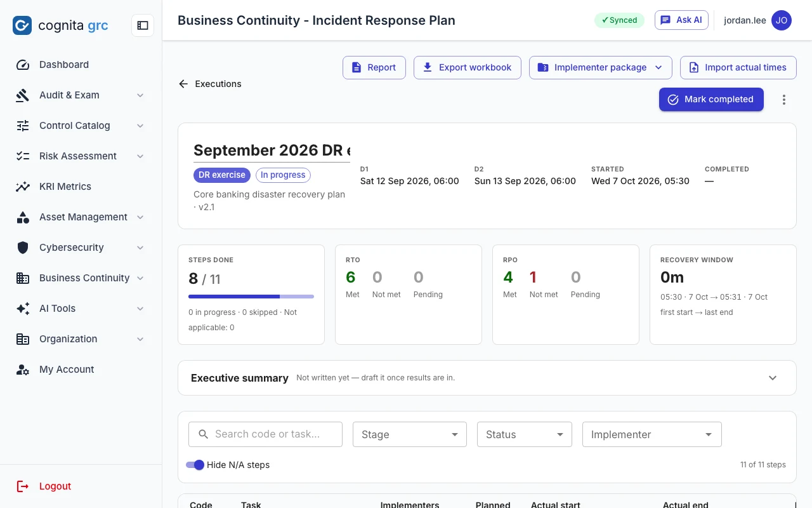Image resolution: width=812 pixels, height=508 pixels.
Task: Click the Ask AI chat bubble icon
Action: click(x=665, y=20)
